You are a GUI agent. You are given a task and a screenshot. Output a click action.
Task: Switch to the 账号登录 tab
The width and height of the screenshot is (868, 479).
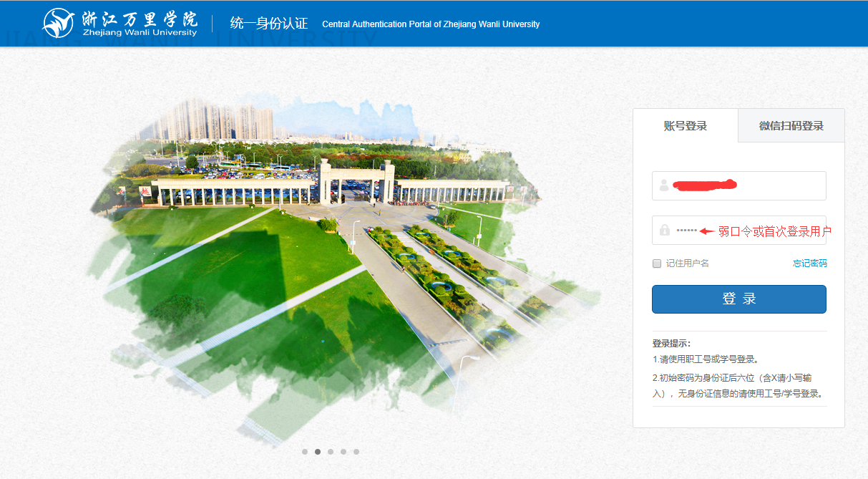point(685,126)
